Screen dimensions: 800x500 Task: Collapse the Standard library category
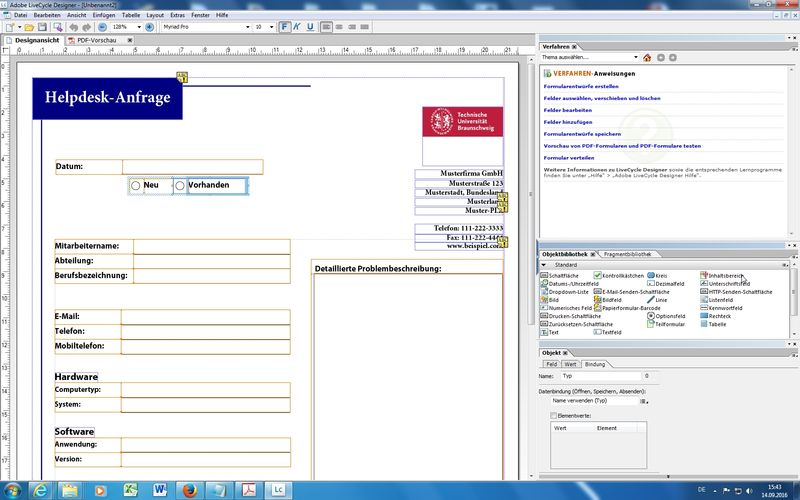545,265
